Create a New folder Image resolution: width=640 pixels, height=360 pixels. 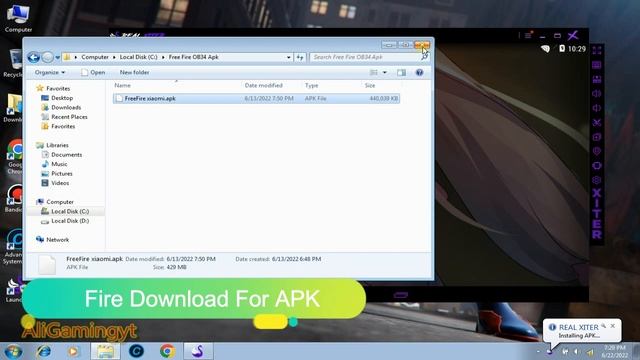tap(134, 72)
